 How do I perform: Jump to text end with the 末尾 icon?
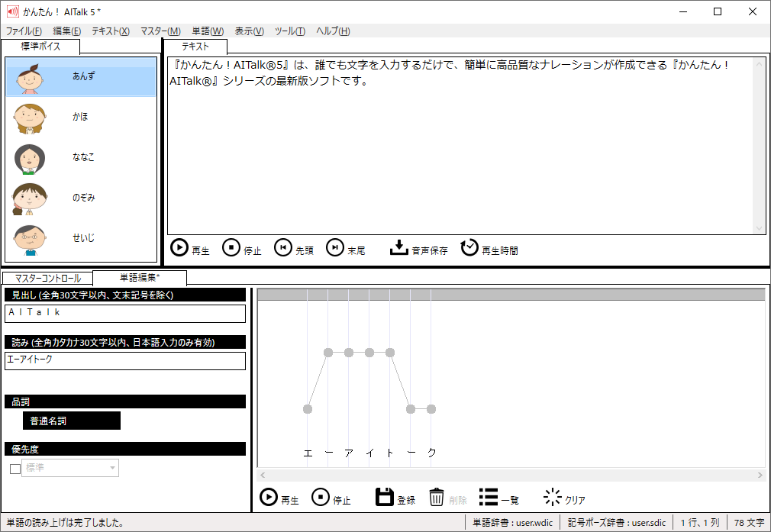334,247
